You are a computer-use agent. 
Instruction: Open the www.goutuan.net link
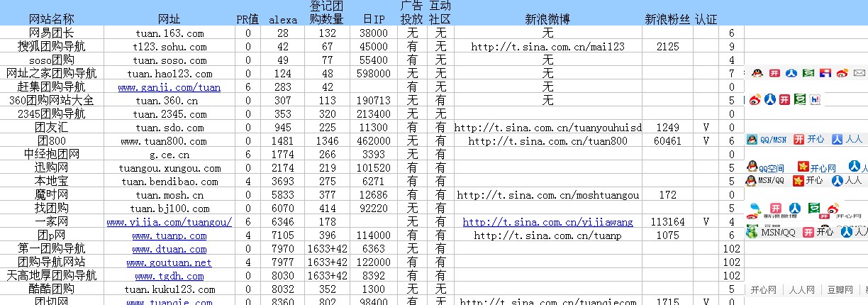pyautogui.click(x=169, y=262)
